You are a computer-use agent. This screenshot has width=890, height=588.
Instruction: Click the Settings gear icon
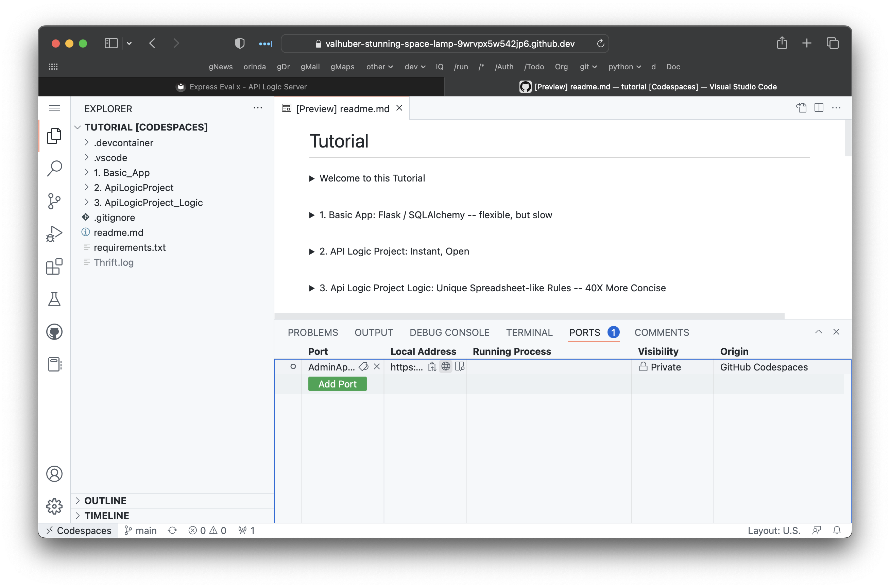(x=54, y=507)
